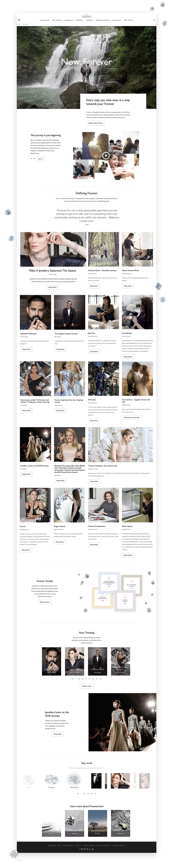Click the Join us button

(40, 159)
